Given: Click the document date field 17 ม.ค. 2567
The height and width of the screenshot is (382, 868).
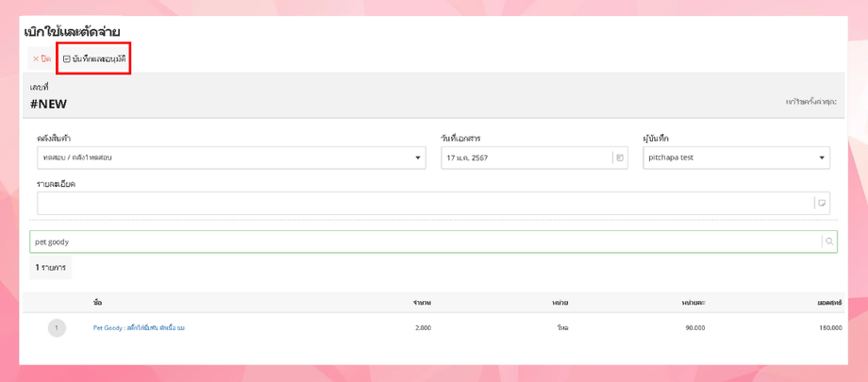Looking at the screenshot, I should 534,158.
